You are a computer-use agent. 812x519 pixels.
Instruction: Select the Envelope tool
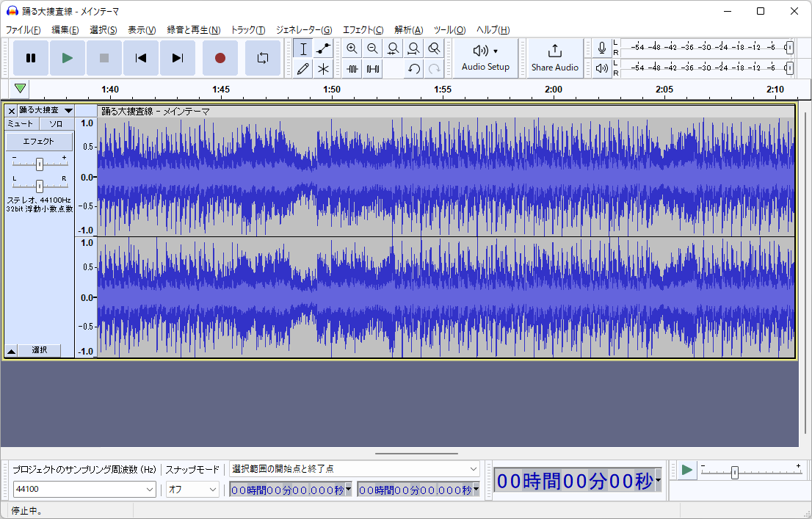(x=324, y=48)
